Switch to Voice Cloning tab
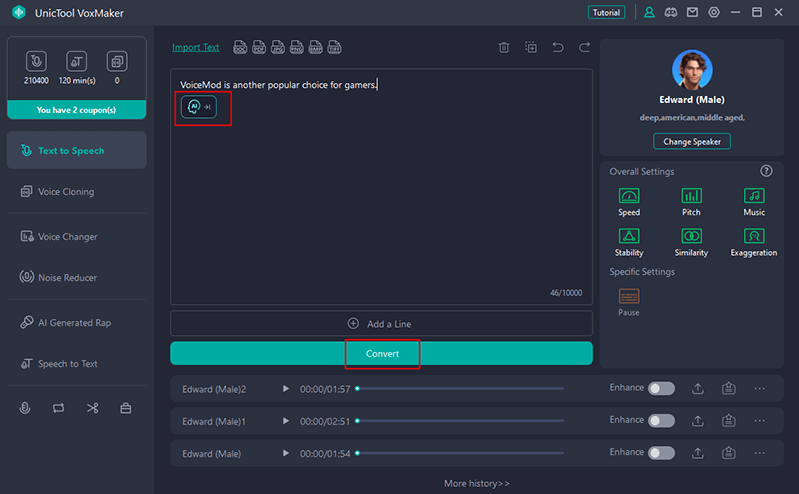799x494 pixels. click(x=66, y=191)
